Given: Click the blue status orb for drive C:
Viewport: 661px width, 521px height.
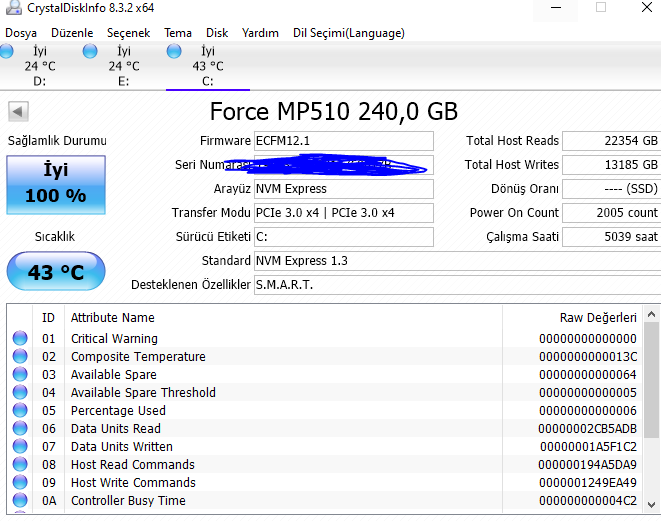Looking at the screenshot, I should (x=174, y=51).
